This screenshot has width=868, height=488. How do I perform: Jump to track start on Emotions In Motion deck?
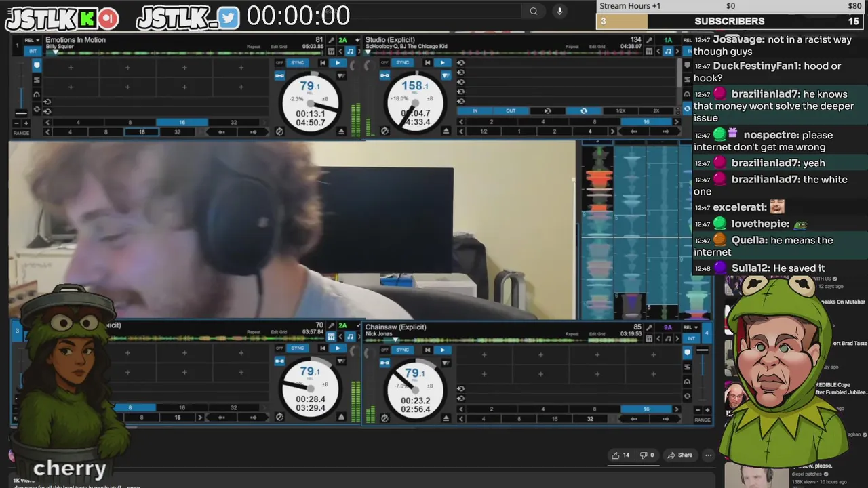pos(322,63)
